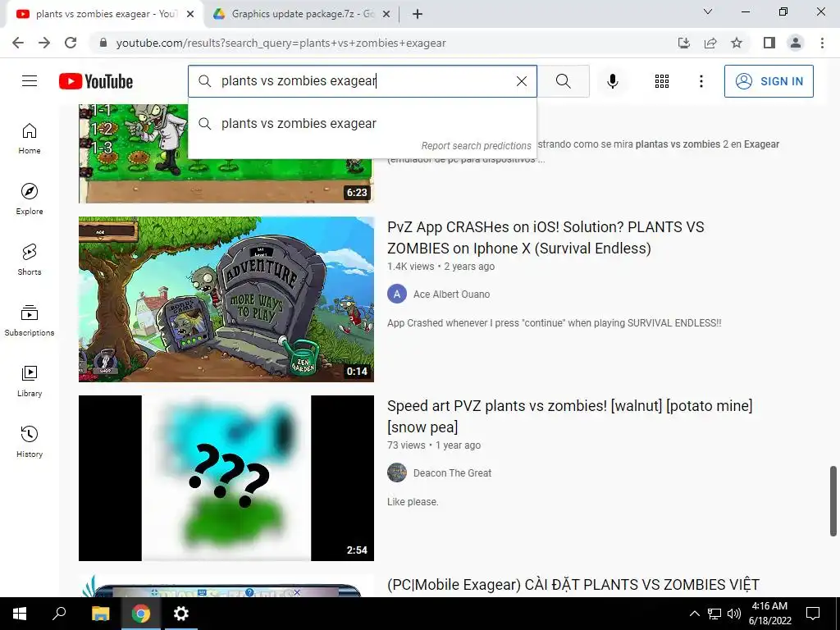Screen dimensions: 840x630
Task: Close the Graphics update package tab
Action: 386,15
